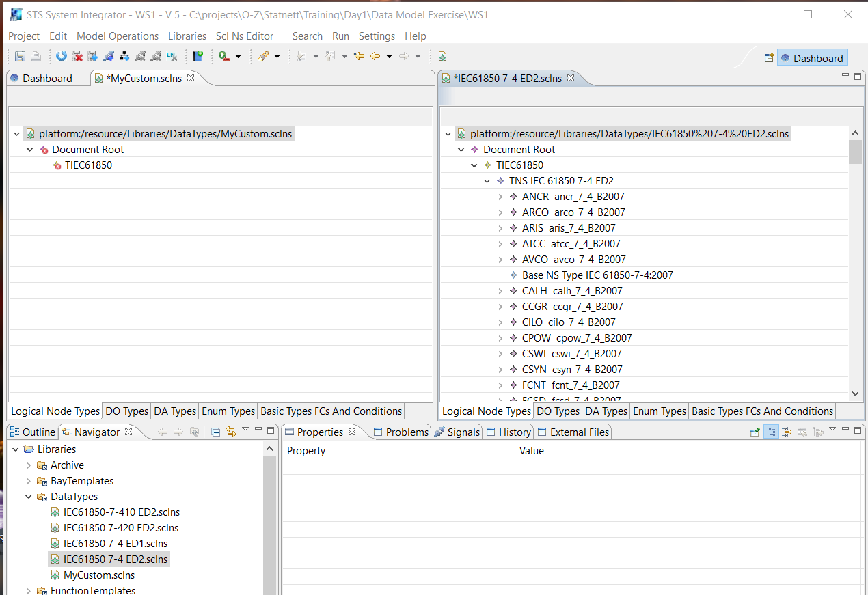Collapse the TNS IEC 61850 7-4 ED2 node
868x595 pixels.
coord(487,181)
